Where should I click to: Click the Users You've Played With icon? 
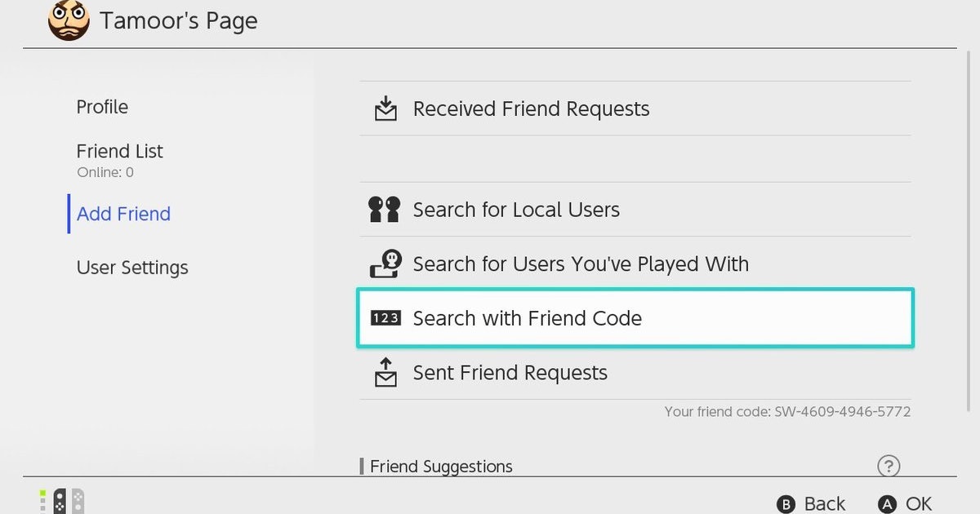[385, 264]
